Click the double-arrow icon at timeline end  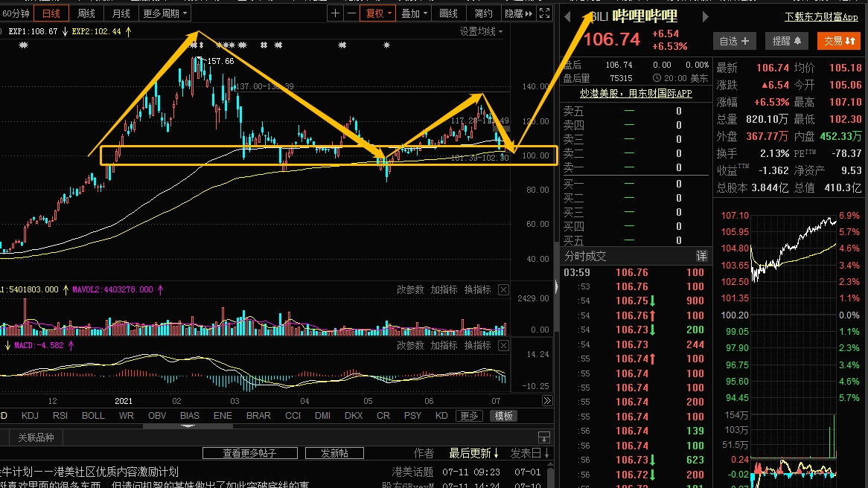(x=547, y=400)
